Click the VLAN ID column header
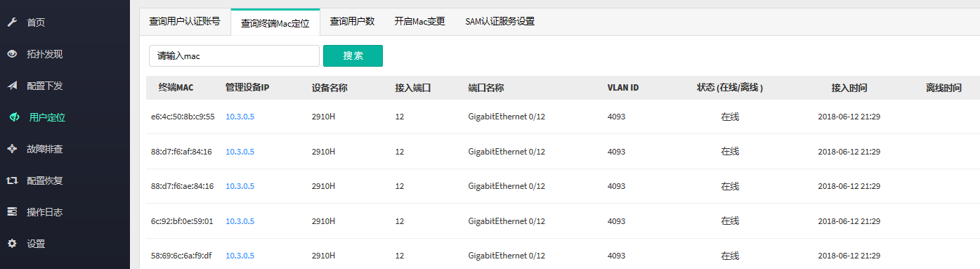The height and width of the screenshot is (269, 980). (623, 88)
